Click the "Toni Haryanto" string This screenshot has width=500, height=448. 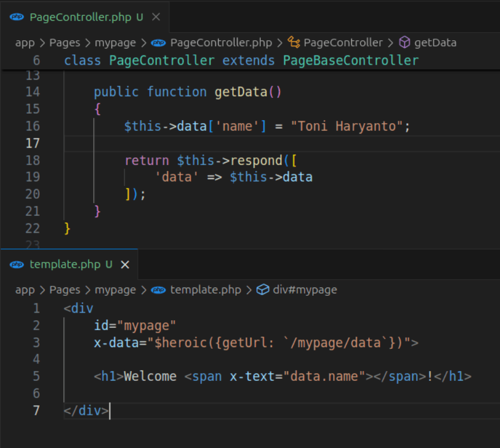347,126
